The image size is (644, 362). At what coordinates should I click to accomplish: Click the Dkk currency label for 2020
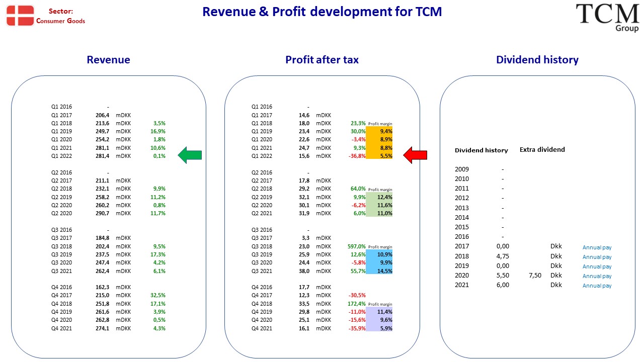[556, 275]
